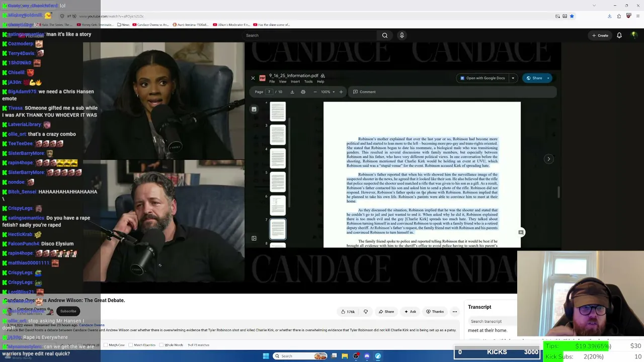The width and height of the screenshot is (644, 362).
Task: Select the highlighted page 7 thumbnail
Action: pyautogui.click(x=278, y=229)
